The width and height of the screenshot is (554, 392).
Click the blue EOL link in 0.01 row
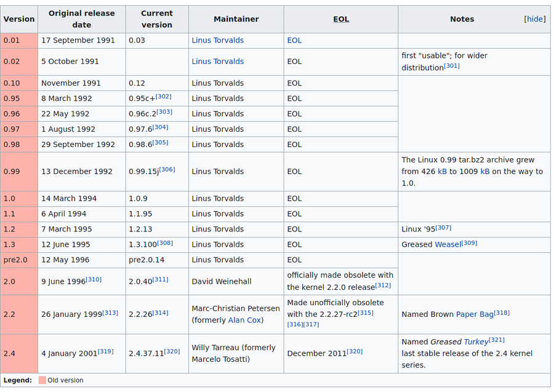[x=294, y=40]
